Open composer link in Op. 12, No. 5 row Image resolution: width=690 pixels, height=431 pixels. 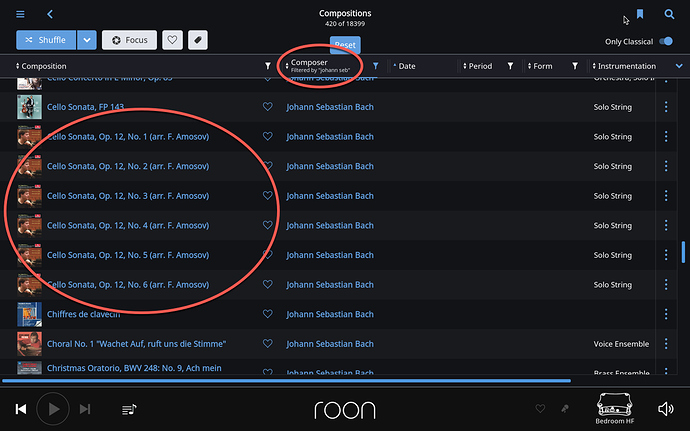click(x=330, y=255)
